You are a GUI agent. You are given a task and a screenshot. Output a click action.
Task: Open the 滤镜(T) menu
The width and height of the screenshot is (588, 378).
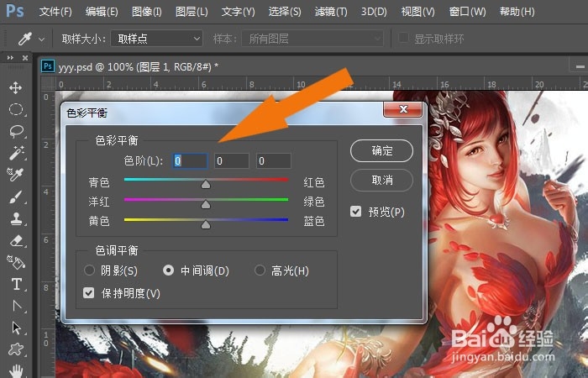(331, 12)
